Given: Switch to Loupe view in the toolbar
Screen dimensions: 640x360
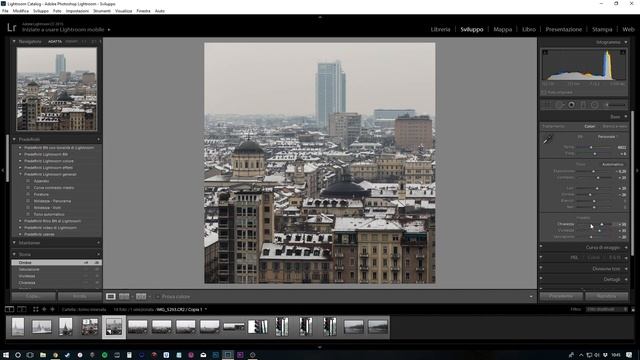Looking at the screenshot, I should [111, 297].
